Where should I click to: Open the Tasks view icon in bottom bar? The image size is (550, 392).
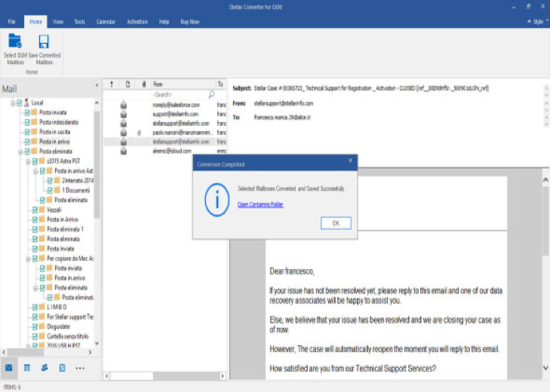pyautogui.click(x=62, y=367)
